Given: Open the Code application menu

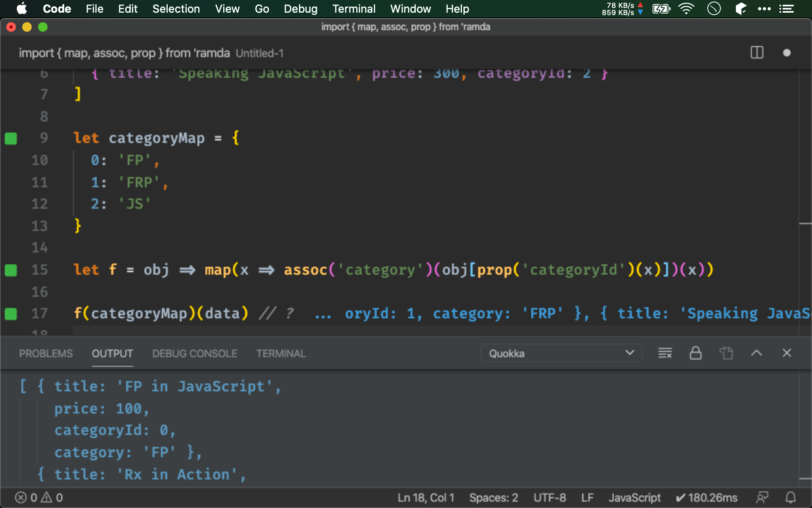Looking at the screenshot, I should (57, 8).
